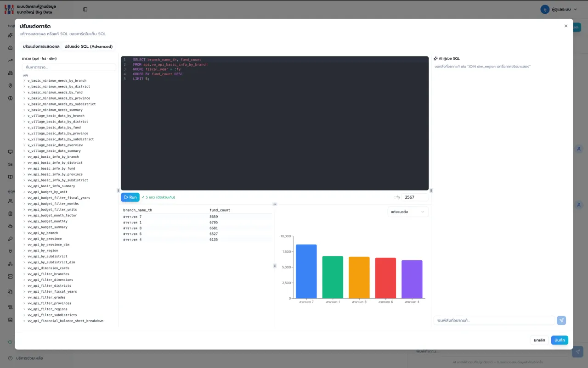
Task: Click the '5 แถว' row count status
Action: [158, 197]
